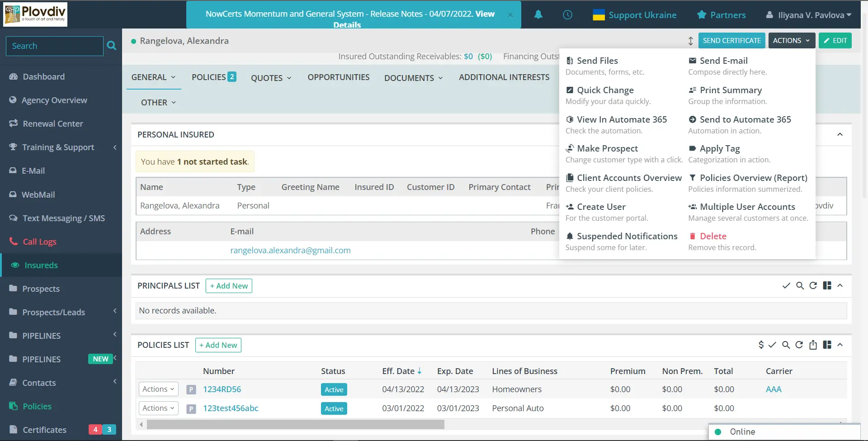Open email rangelova.alexandra@gmail.com link
The height and width of the screenshot is (441, 868).
point(290,250)
